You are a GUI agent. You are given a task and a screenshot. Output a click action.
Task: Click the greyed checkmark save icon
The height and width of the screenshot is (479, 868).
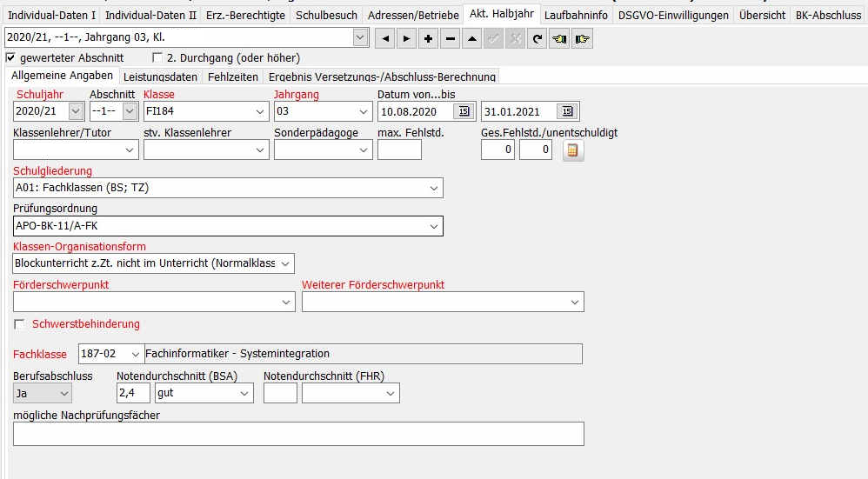tap(493, 39)
